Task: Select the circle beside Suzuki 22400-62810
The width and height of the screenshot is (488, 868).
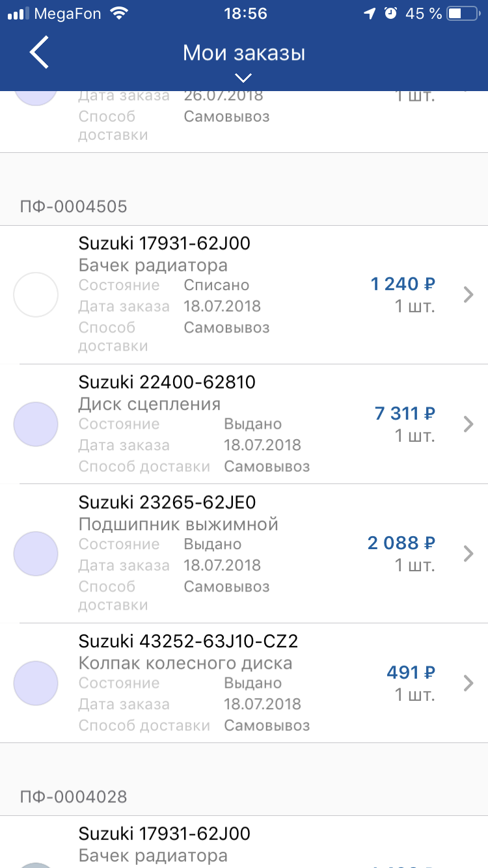Action: pos(36,424)
